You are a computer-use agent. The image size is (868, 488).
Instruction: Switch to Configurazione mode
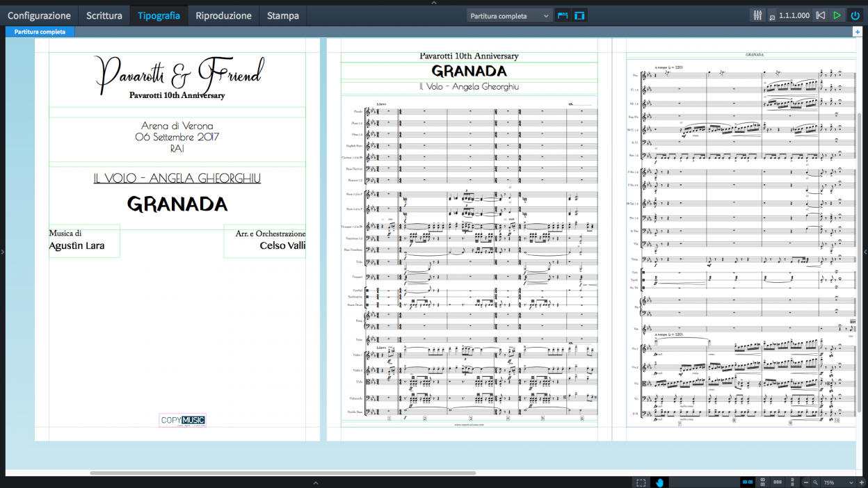pos(39,15)
